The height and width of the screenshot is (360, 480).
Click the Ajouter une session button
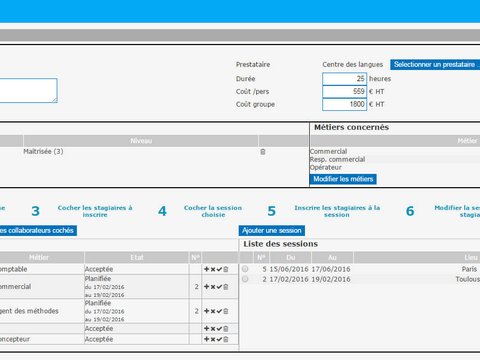272,230
